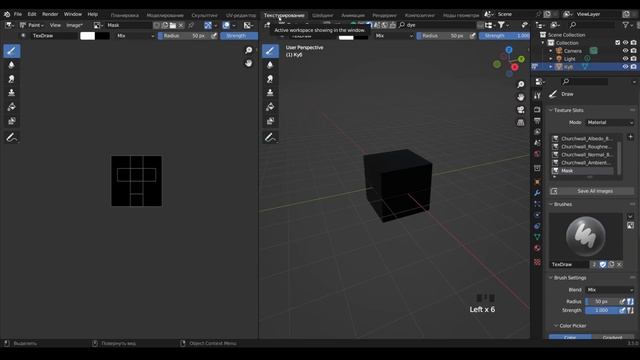
Task: Open the Render menu
Action: click(50, 14)
